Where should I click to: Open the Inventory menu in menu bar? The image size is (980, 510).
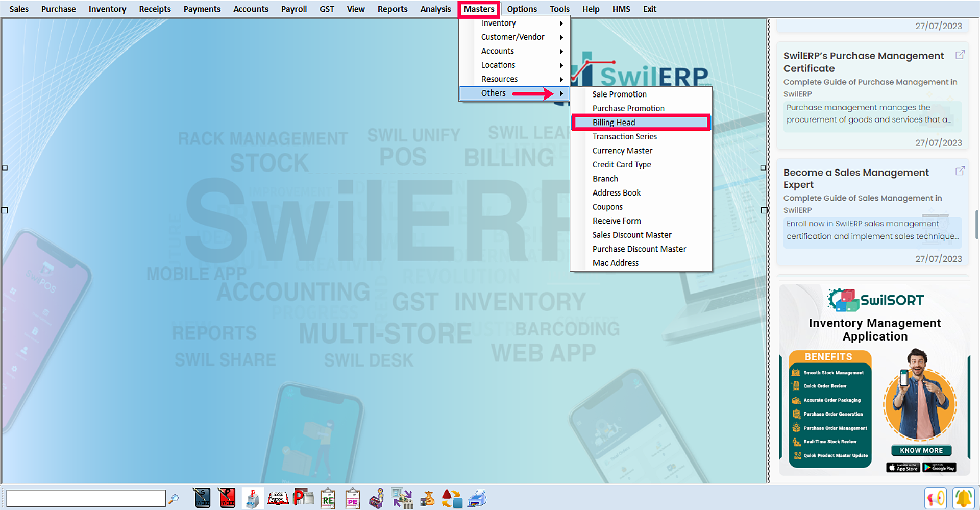[x=107, y=9]
